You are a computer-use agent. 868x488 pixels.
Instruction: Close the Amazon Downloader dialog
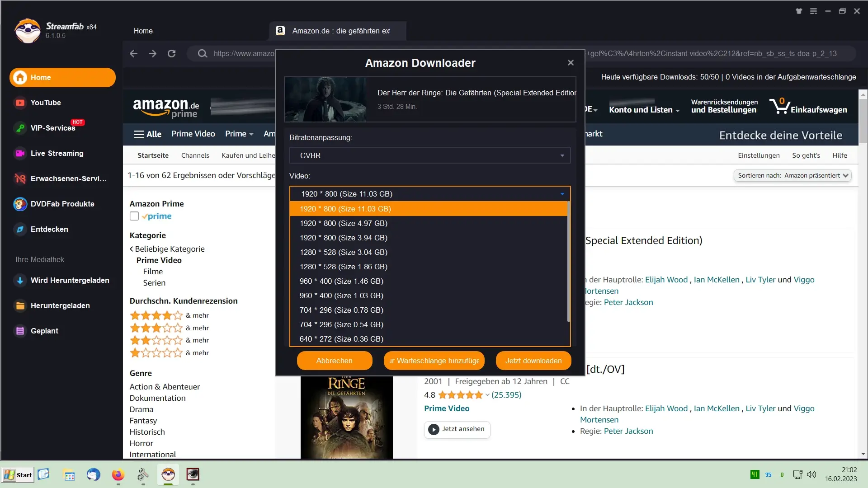(x=571, y=62)
